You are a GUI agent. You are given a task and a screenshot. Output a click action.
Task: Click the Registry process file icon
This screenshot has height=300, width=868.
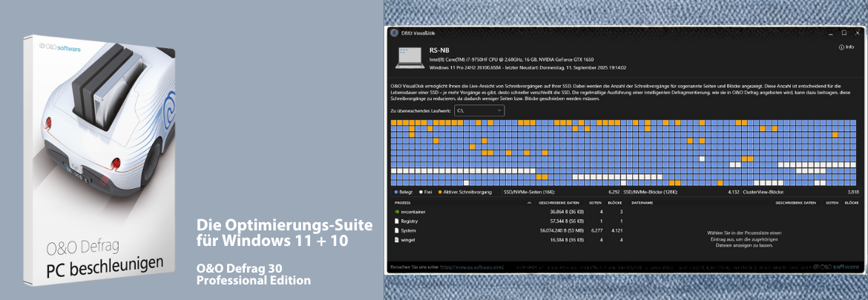tap(395, 221)
